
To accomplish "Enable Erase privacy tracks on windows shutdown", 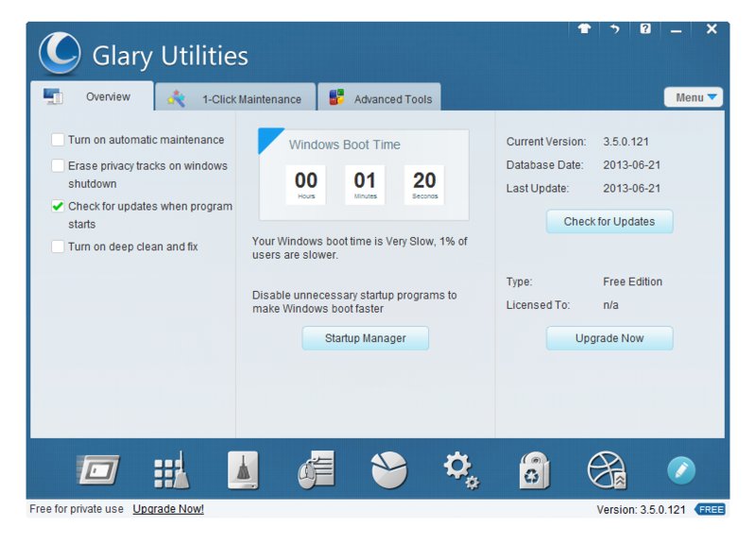I will [58, 165].
